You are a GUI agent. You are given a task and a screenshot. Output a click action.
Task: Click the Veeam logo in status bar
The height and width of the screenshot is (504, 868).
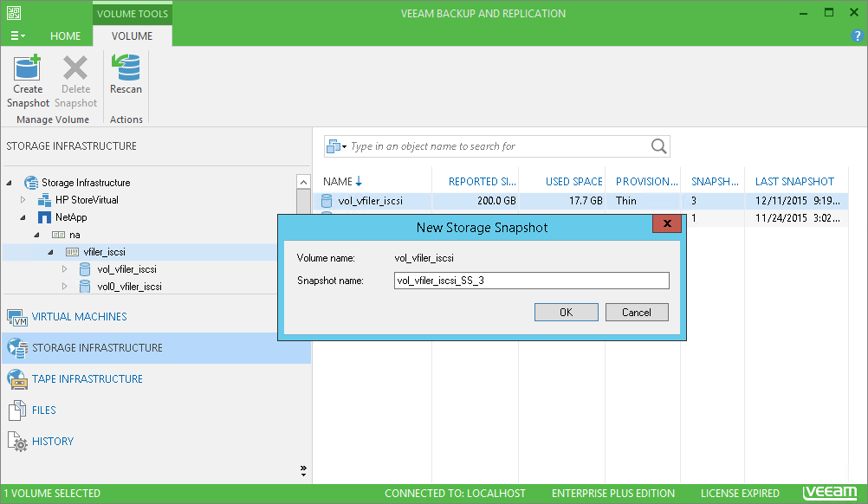click(830, 493)
